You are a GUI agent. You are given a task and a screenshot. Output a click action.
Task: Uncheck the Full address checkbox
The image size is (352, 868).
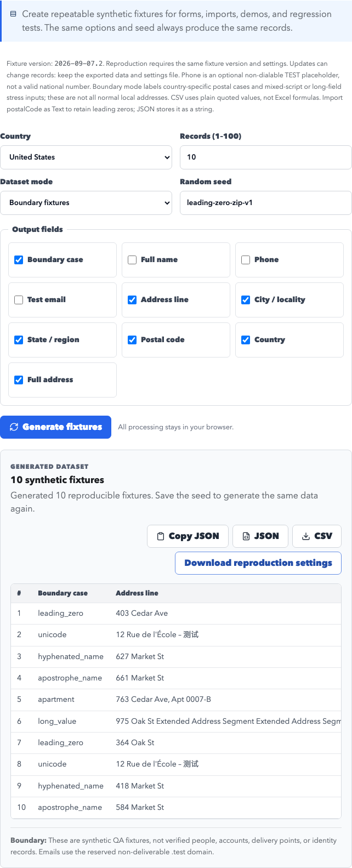pyautogui.click(x=19, y=380)
